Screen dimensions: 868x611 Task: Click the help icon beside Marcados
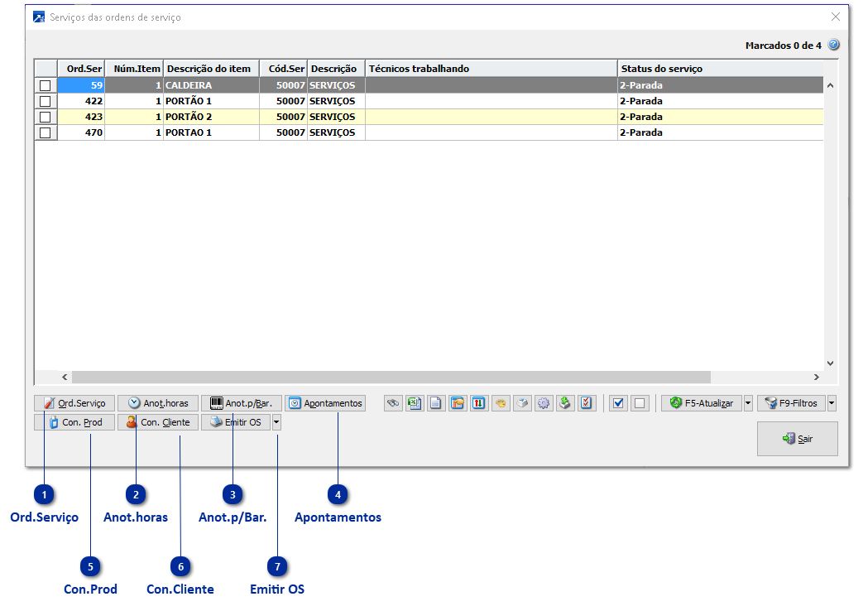click(833, 45)
